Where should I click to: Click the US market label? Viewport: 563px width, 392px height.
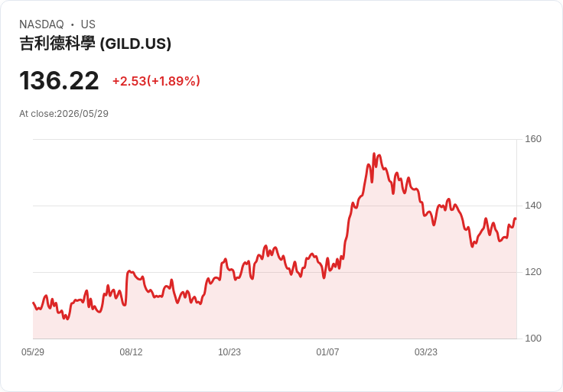pos(88,24)
